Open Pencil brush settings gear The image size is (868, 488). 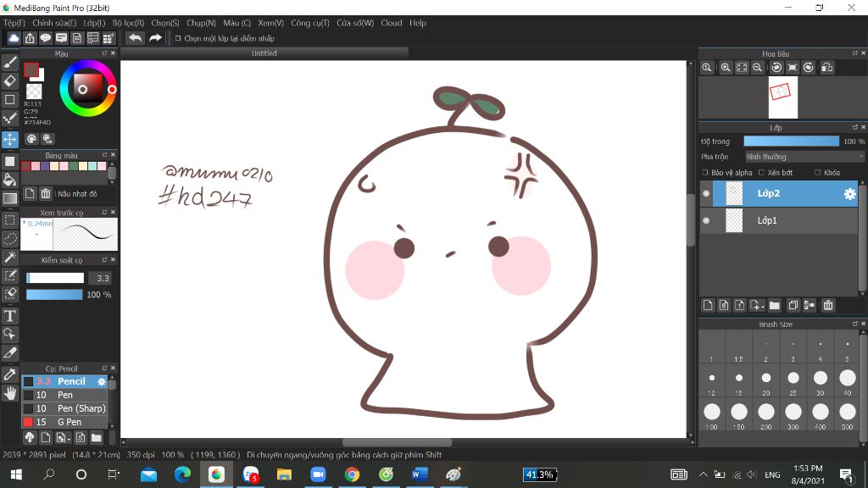pyautogui.click(x=102, y=382)
